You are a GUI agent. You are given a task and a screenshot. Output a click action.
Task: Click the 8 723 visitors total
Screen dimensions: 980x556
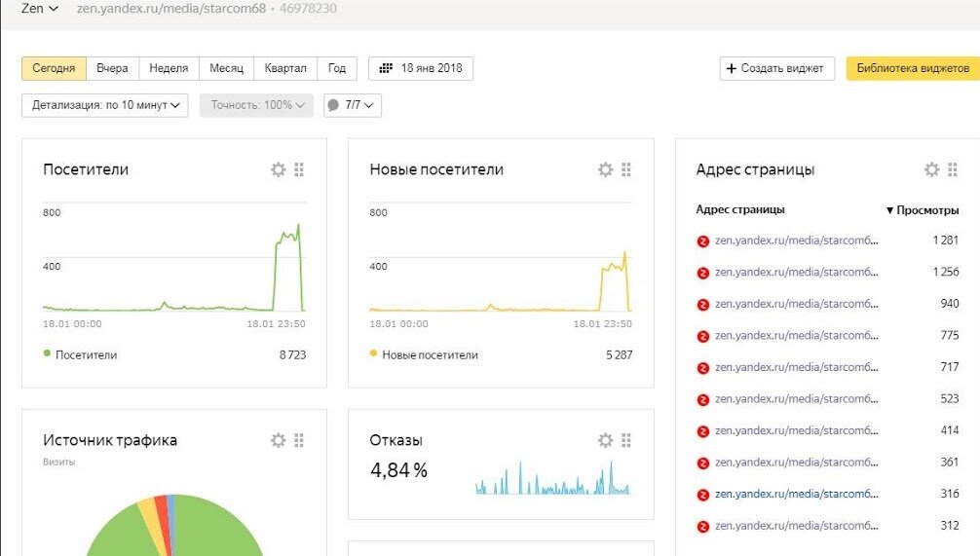(292, 354)
